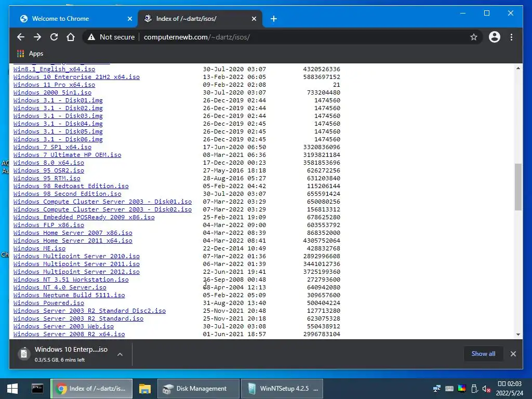Open Windows 3.1 - Disk01.img link
The height and width of the screenshot is (399, 532).
tap(58, 100)
